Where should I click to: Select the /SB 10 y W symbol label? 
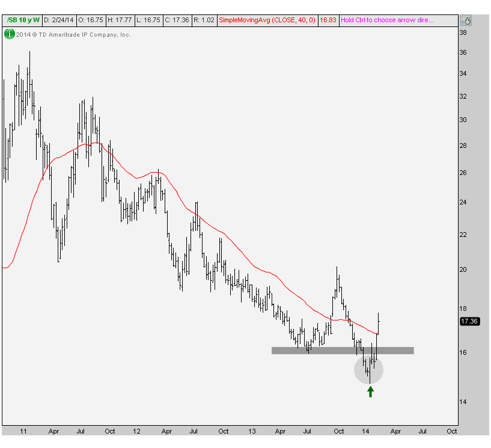tap(23, 20)
